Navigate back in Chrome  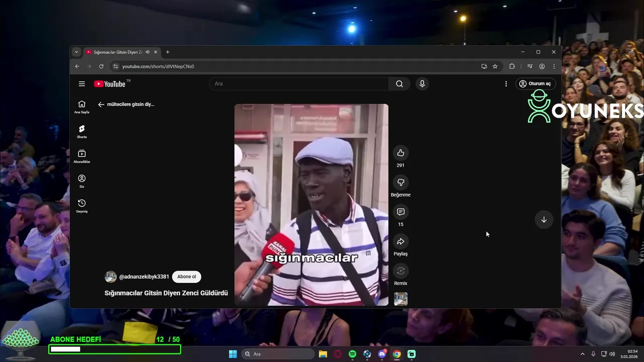[77, 66]
